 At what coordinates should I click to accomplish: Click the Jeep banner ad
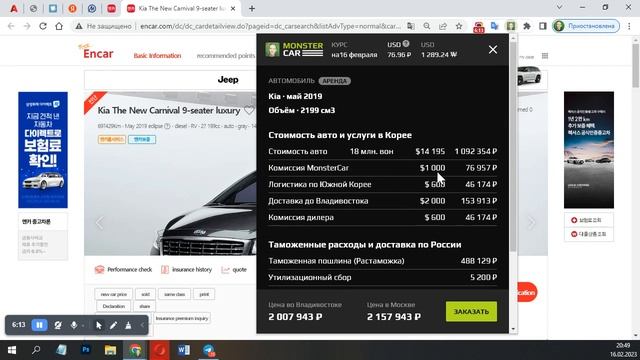pos(228,80)
